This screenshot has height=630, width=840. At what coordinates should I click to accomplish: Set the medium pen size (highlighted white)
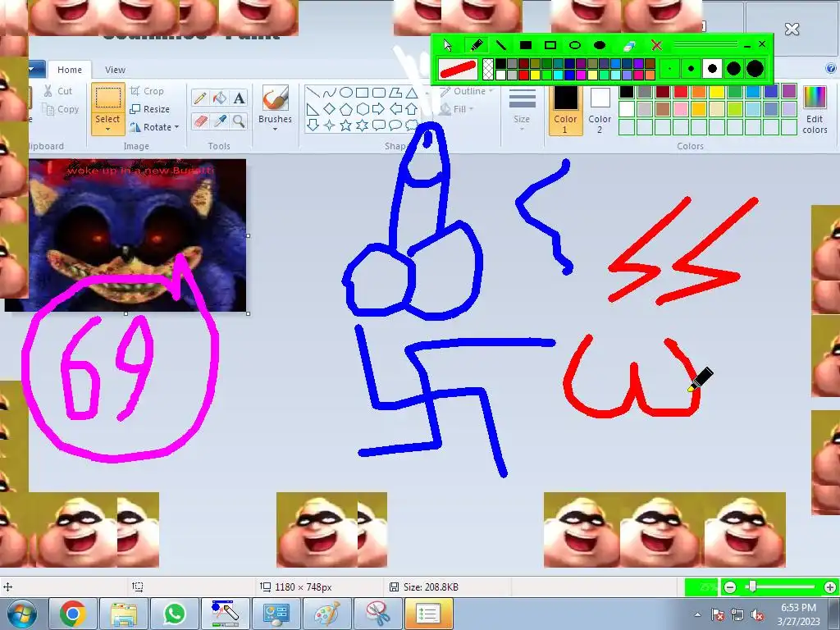(712, 69)
